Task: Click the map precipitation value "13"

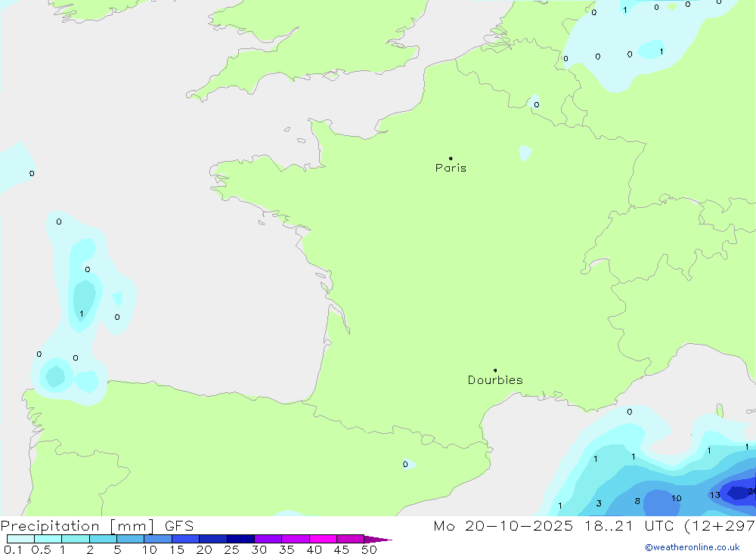Action: pos(715,495)
